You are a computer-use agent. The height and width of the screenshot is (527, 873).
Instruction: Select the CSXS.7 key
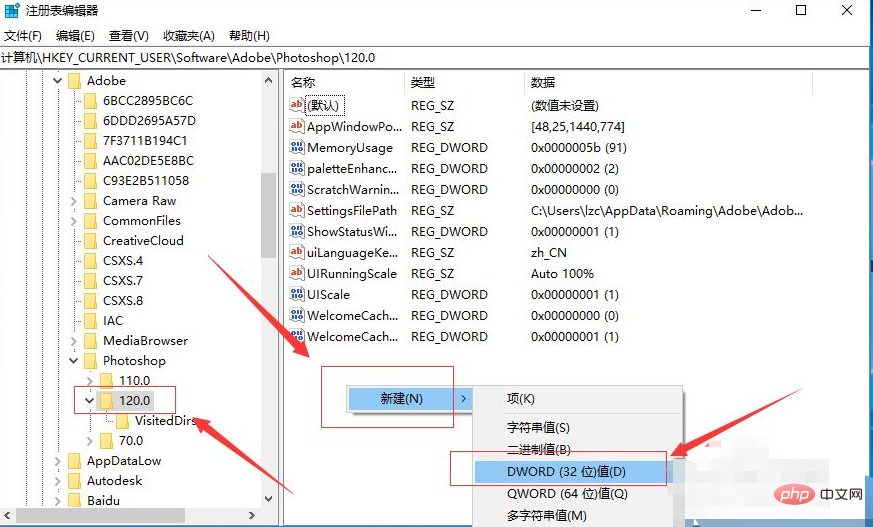pos(123,281)
